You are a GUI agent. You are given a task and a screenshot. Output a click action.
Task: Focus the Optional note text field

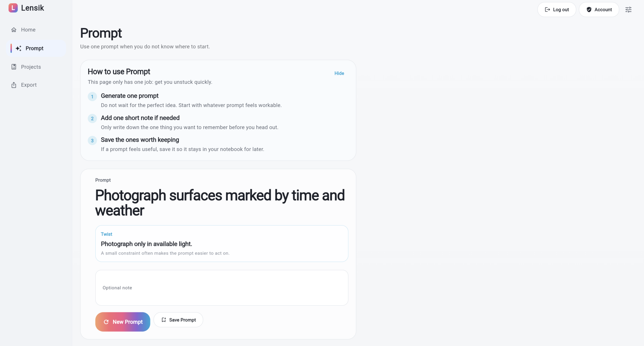(221, 288)
